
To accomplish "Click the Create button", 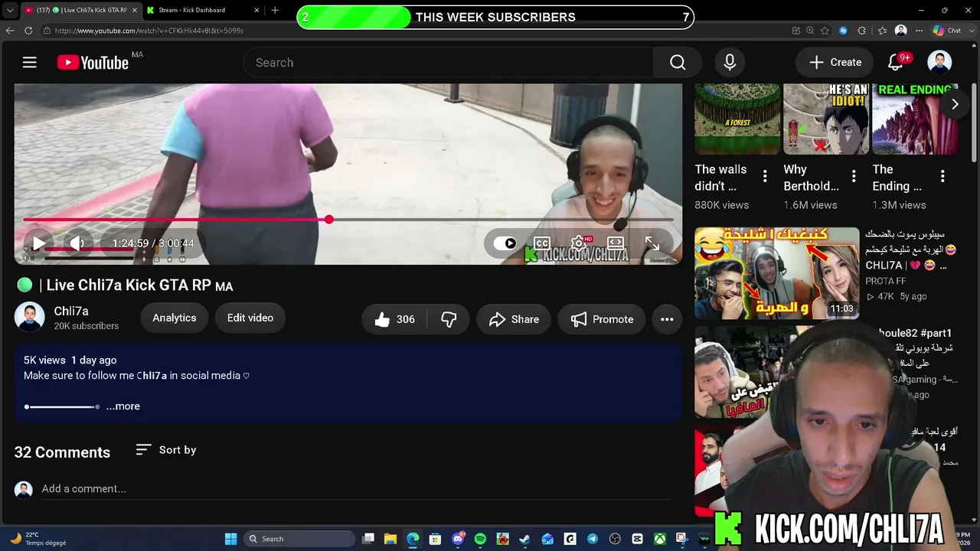I will point(835,63).
